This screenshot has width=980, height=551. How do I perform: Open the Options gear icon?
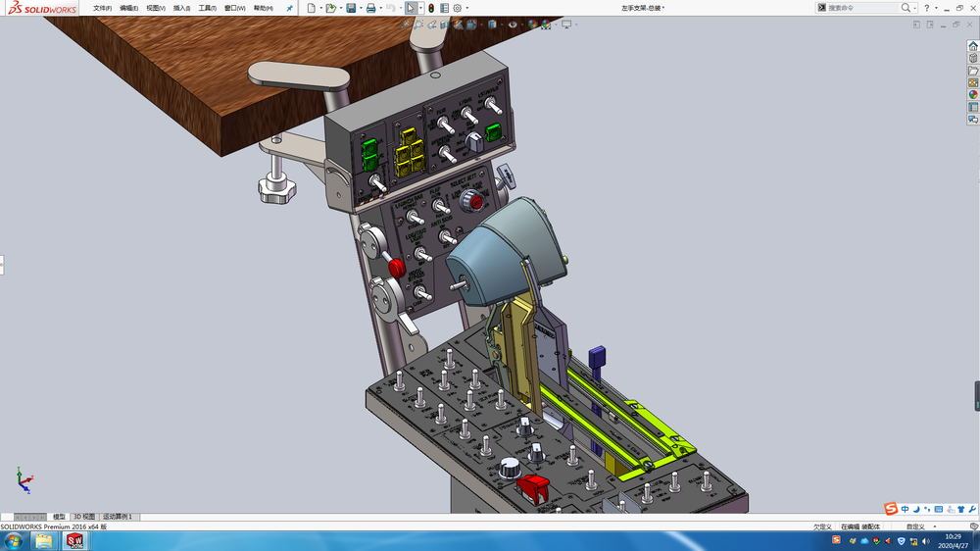(458, 8)
